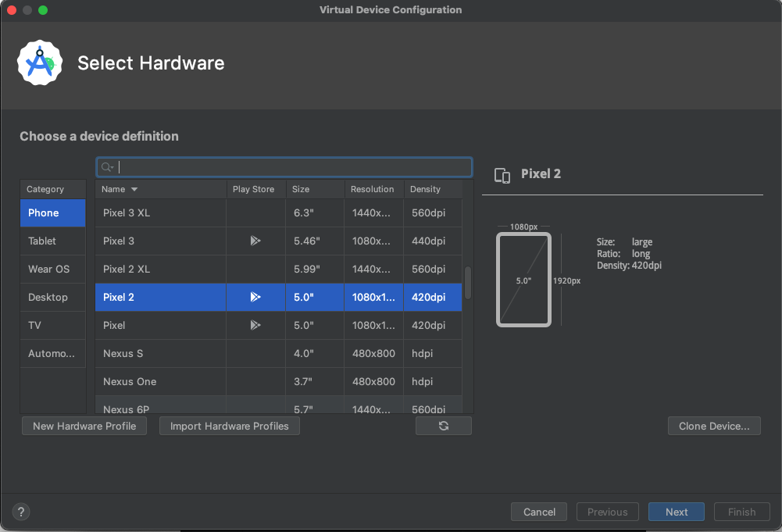Focus the device search field
The width and height of the screenshot is (782, 532).
pos(284,167)
